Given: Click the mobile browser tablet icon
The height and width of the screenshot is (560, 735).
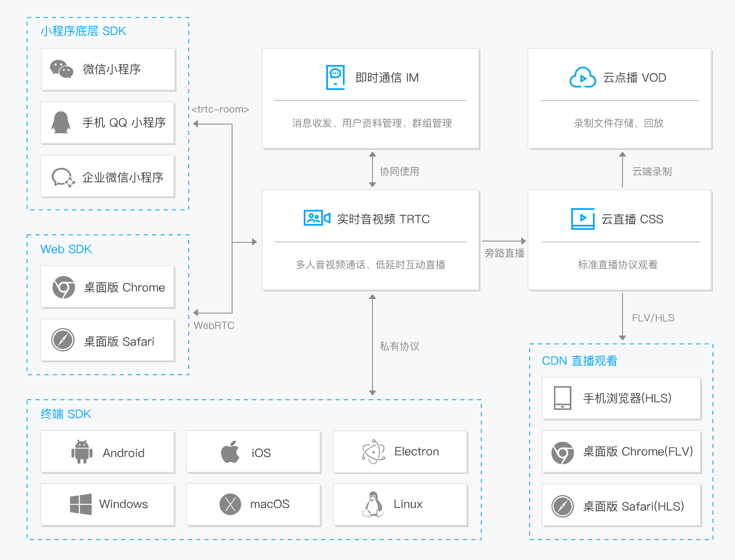Looking at the screenshot, I should (x=562, y=398).
